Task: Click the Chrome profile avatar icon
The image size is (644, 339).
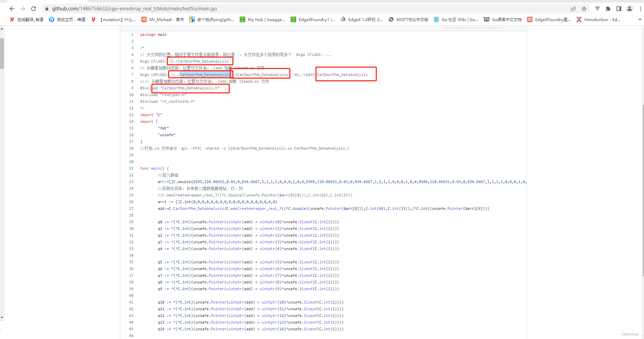Action: click(630, 9)
